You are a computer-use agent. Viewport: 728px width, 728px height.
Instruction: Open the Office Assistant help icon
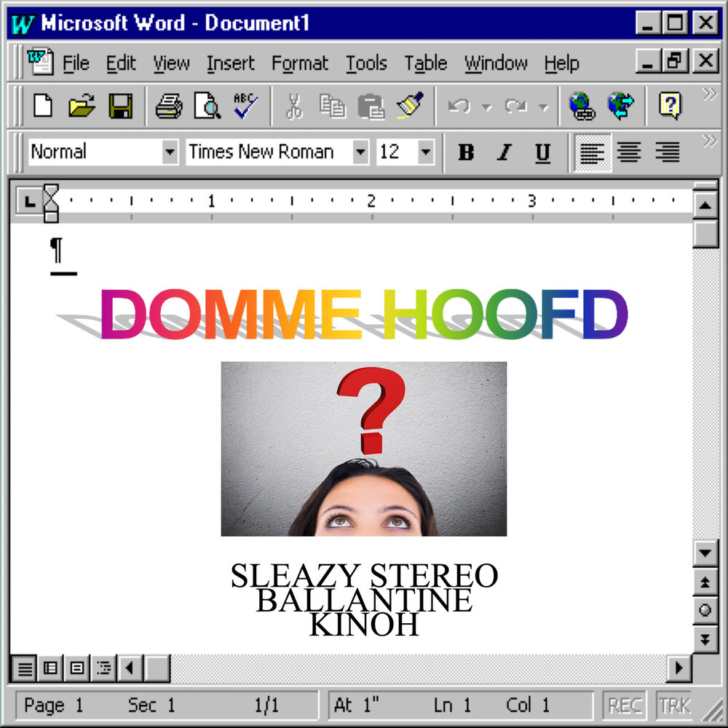point(670,106)
